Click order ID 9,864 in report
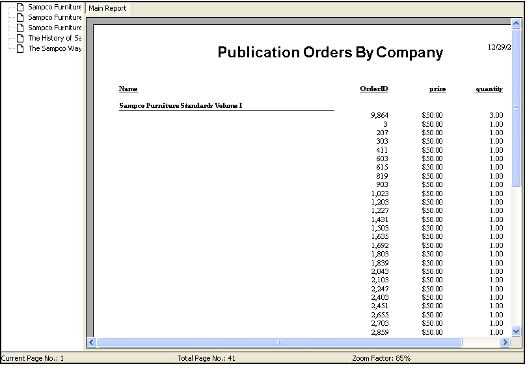This screenshot has width=528, height=378. (380, 115)
